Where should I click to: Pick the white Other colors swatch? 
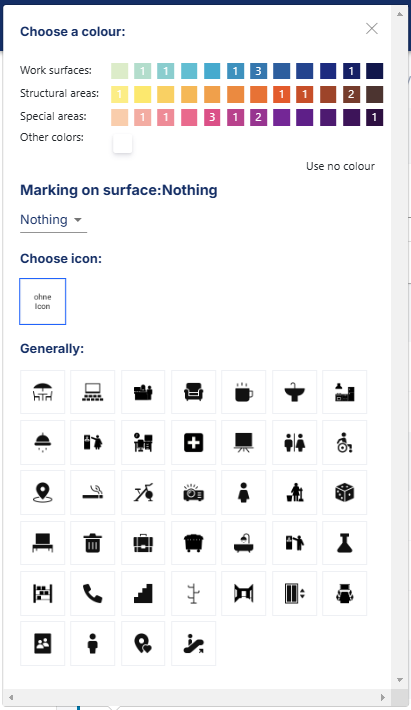(x=123, y=144)
